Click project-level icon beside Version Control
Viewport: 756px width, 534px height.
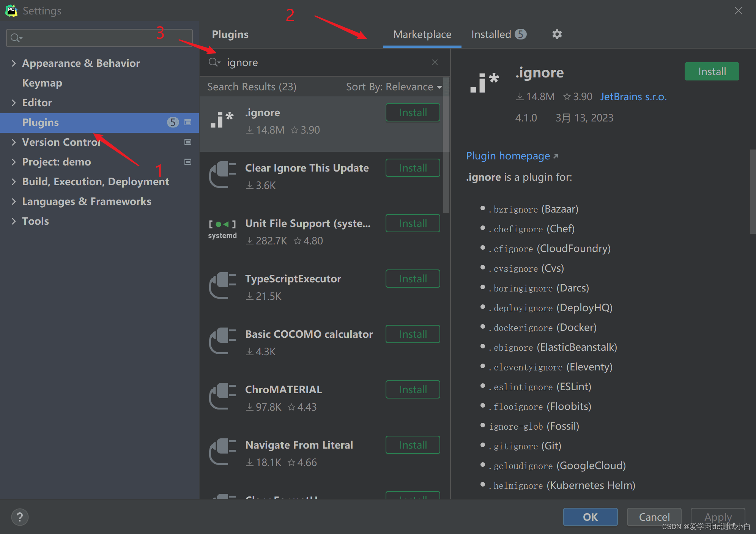(187, 142)
